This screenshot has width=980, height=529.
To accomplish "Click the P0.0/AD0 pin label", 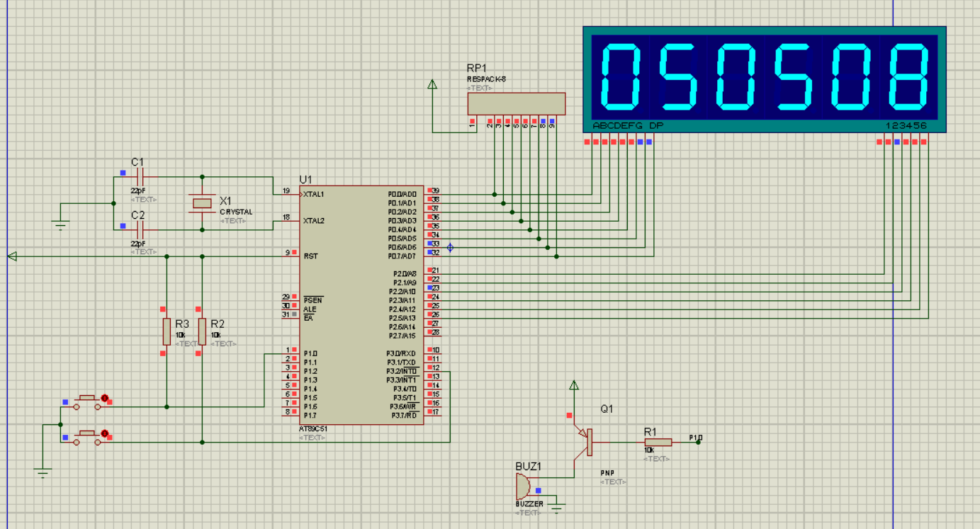I will [402, 194].
